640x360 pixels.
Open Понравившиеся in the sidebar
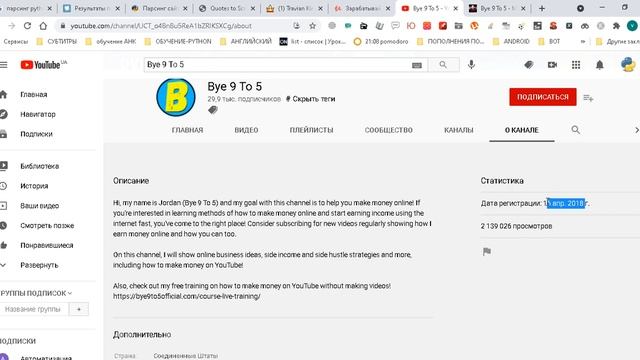pos(47,245)
